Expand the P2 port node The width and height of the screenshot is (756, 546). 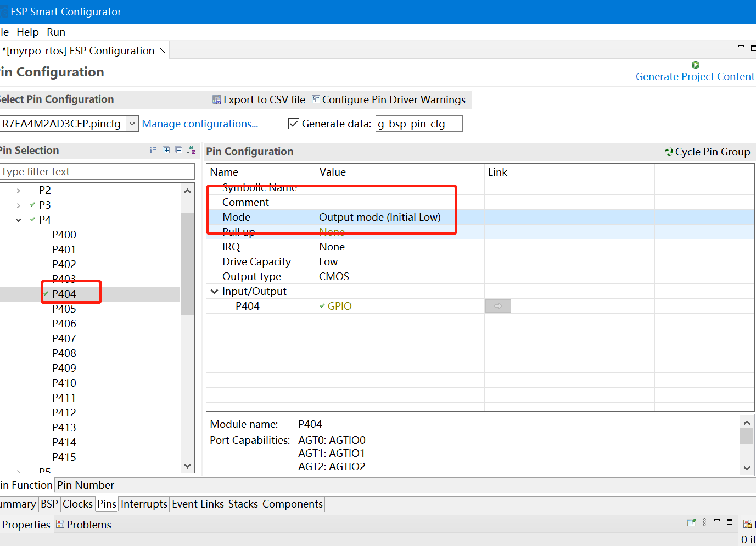(x=19, y=190)
